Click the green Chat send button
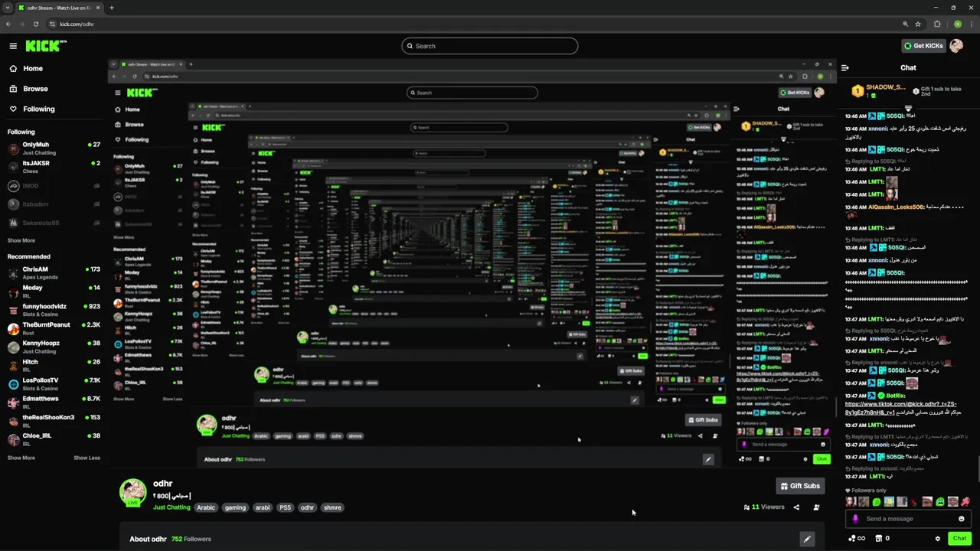This screenshot has width=980, height=551. click(x=959, y=539)
